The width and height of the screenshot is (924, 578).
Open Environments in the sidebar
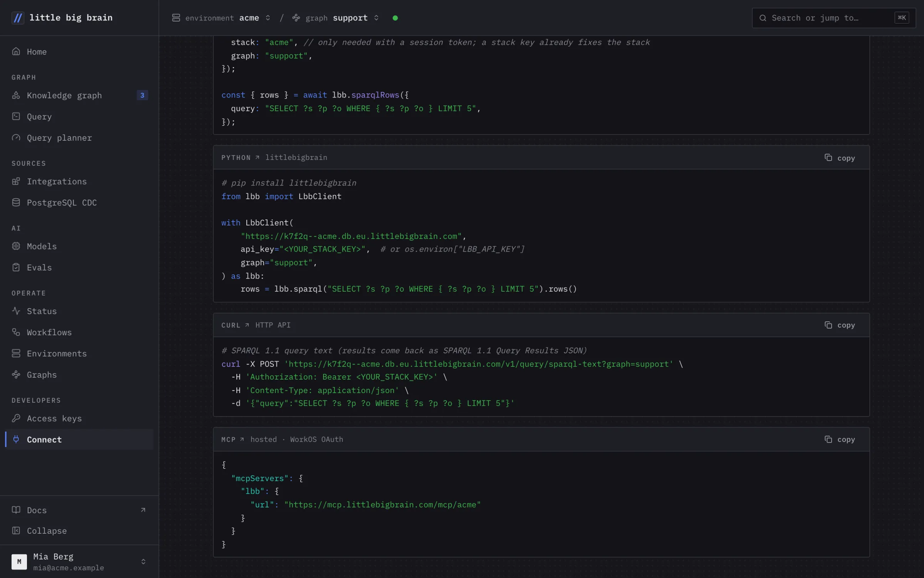click(79, 353)
